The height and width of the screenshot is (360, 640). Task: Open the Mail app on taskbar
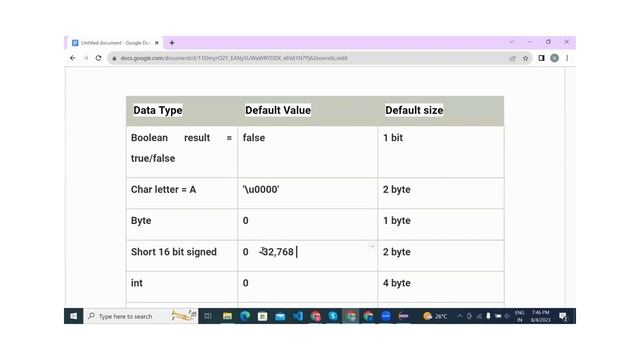tap(280, 316)
